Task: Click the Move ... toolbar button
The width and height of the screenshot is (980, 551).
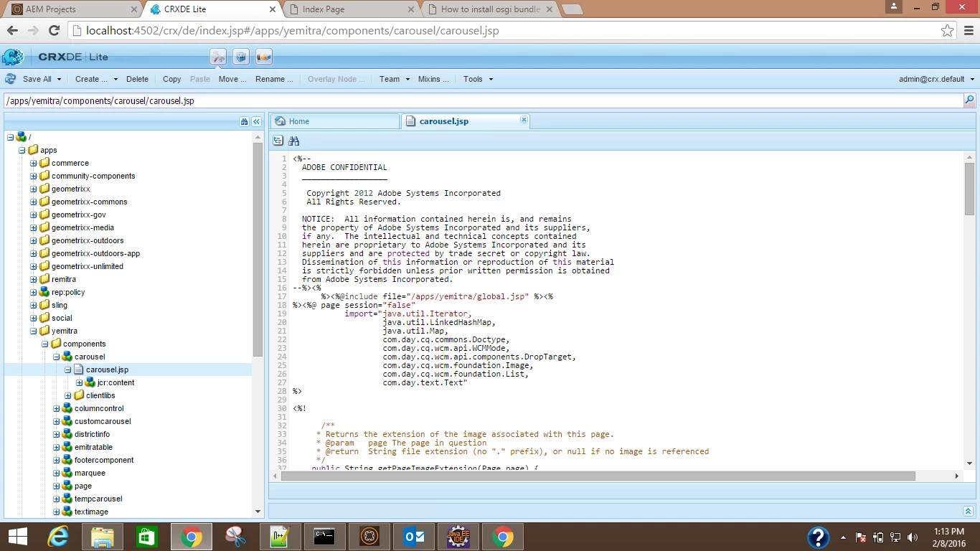Action: pos(232,79)
